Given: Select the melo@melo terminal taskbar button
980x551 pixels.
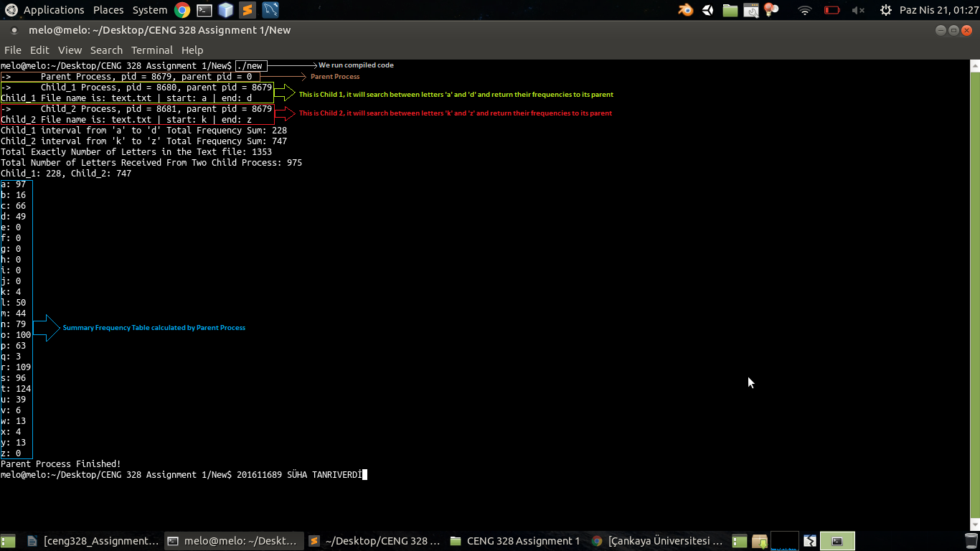Looking at the screenshot, I should pyautogui.click(x=233, y=541).
